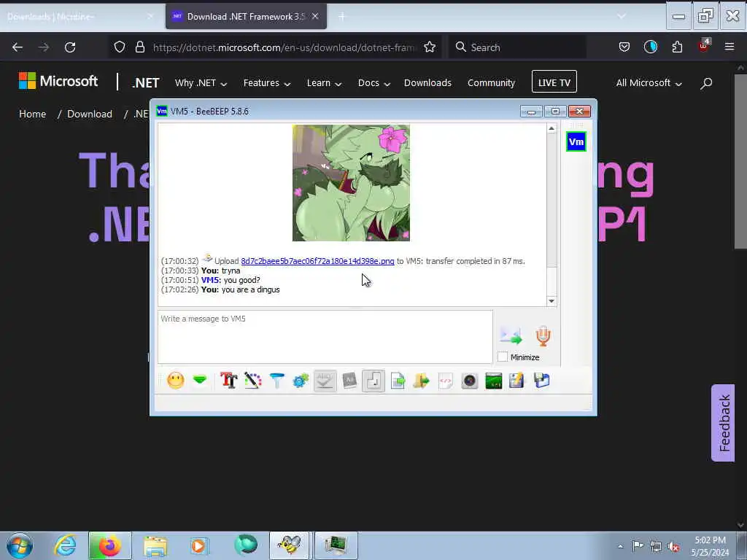Open the Firefox Extensions puzzle icon
Viewport: 747px width, 560px height.
pyautogui.click(x=677, y=47)
